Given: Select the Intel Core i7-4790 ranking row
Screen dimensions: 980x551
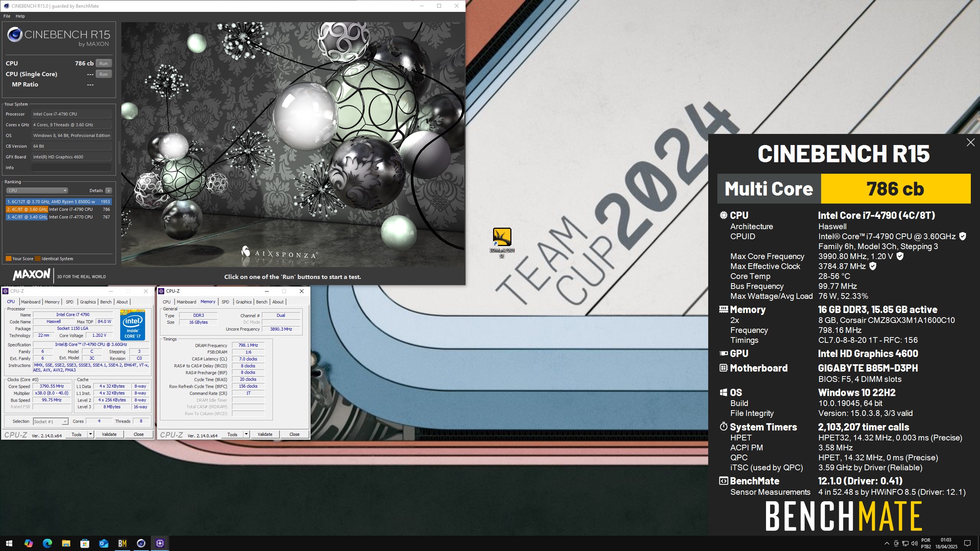Looking at the screenshot, I should (59, 209).
